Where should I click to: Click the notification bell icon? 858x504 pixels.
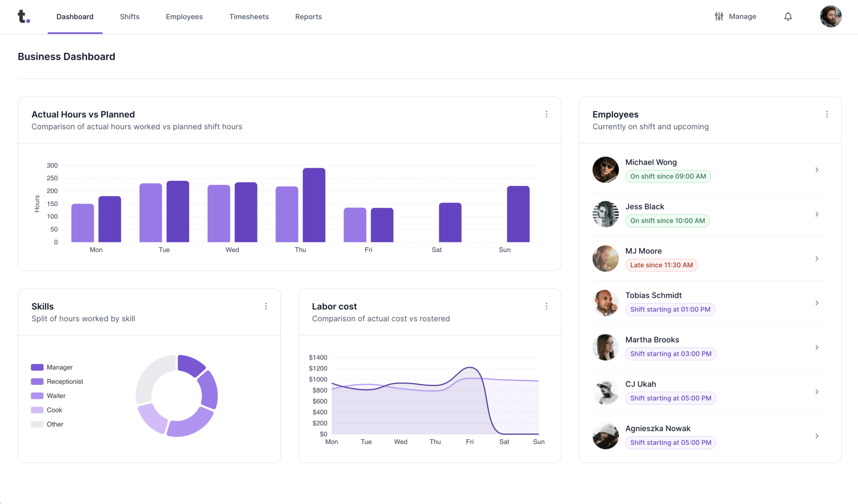(x=788, y=17)
